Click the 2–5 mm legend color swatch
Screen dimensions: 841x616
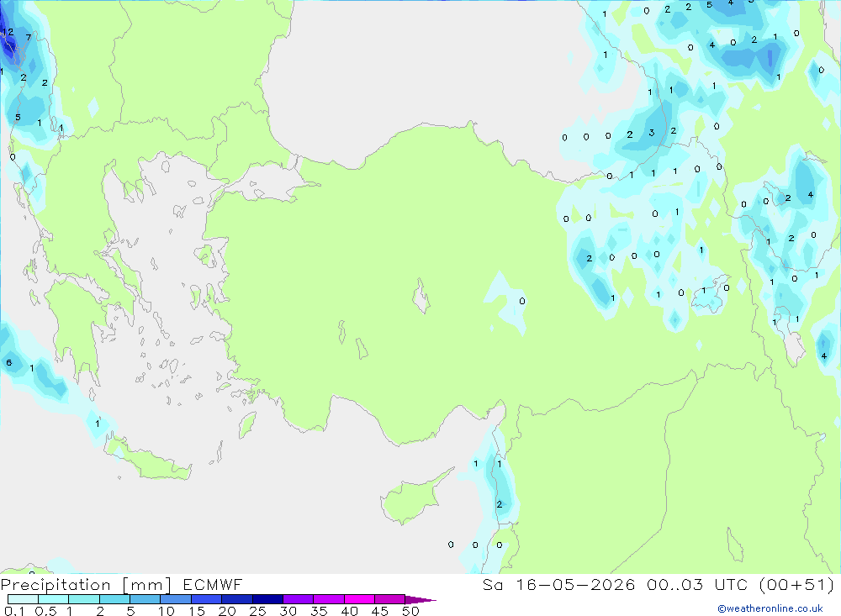(x=114, y=599)
